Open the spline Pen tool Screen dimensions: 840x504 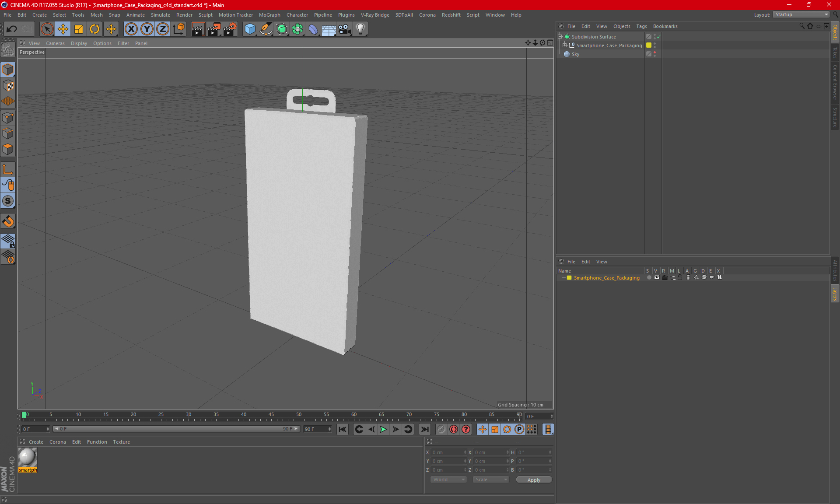[x=266, y=29]
